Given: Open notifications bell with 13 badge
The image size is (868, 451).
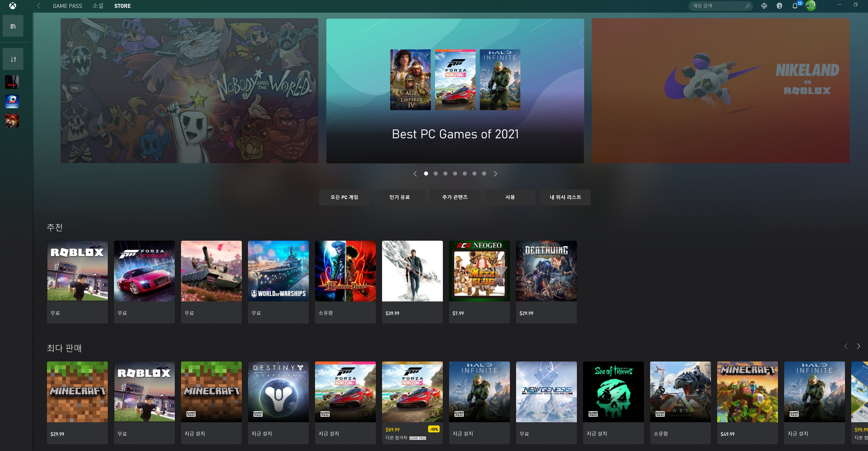Looking at the screenshot, I should click(x=795, y=6).
